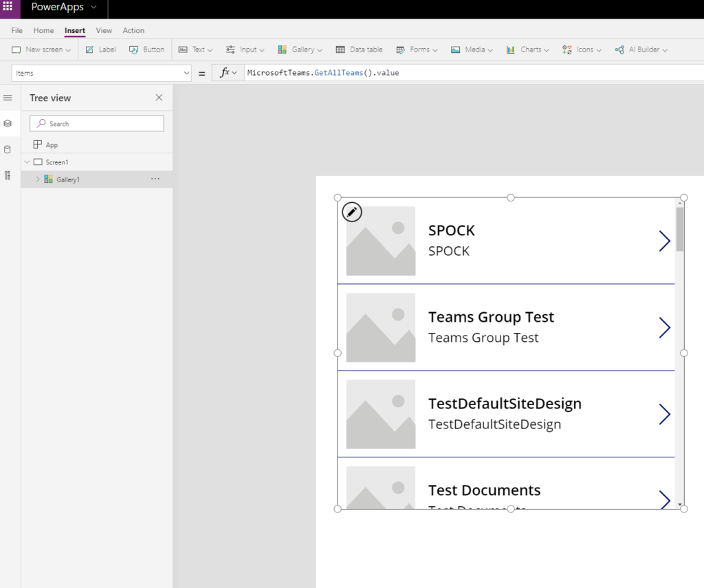Expand the Gallery1 tree node
The image size is (704, 588).
point(38,179)
